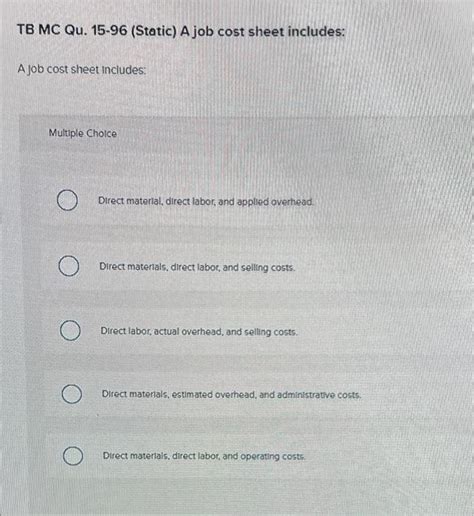The width and height of the screenshot is (474, 516).
Task: Select the radio button for applied overhead option
Action: tap(67, 200)
